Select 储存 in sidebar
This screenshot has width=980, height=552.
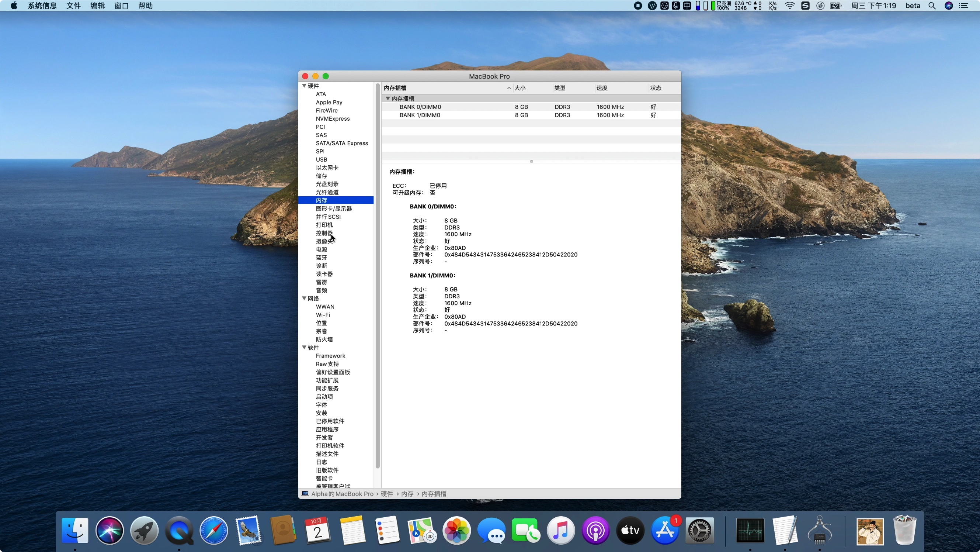[x=321, y=176]
